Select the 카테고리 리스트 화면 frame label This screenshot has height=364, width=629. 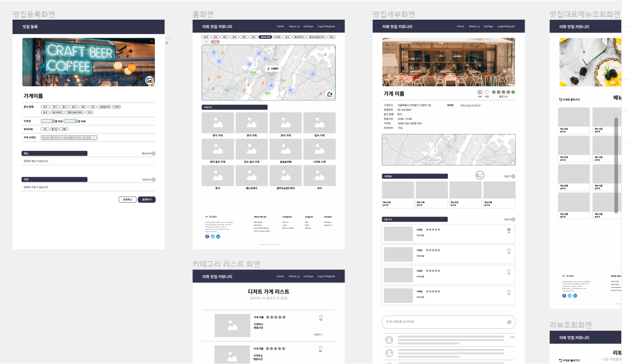(x=227, y=264)
